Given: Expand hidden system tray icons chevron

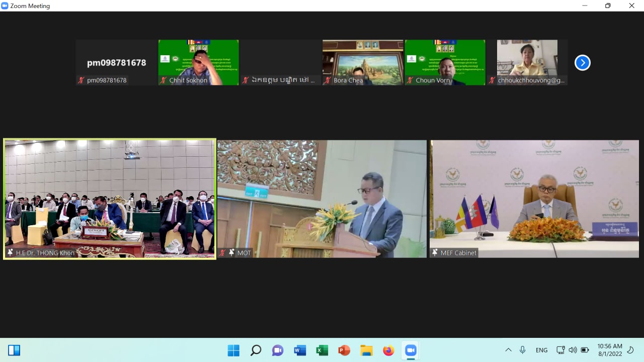Looking at the screenshot, I should (x=508, y=350).
